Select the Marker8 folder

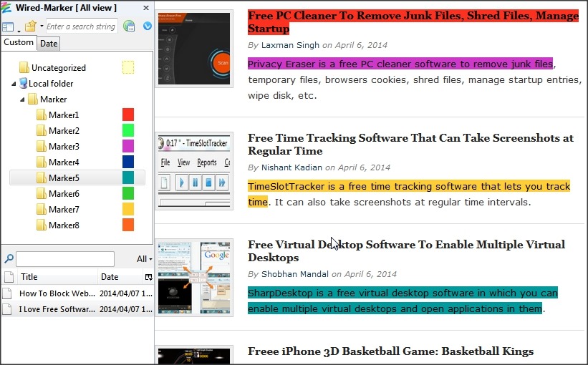[x=64, y=225]
